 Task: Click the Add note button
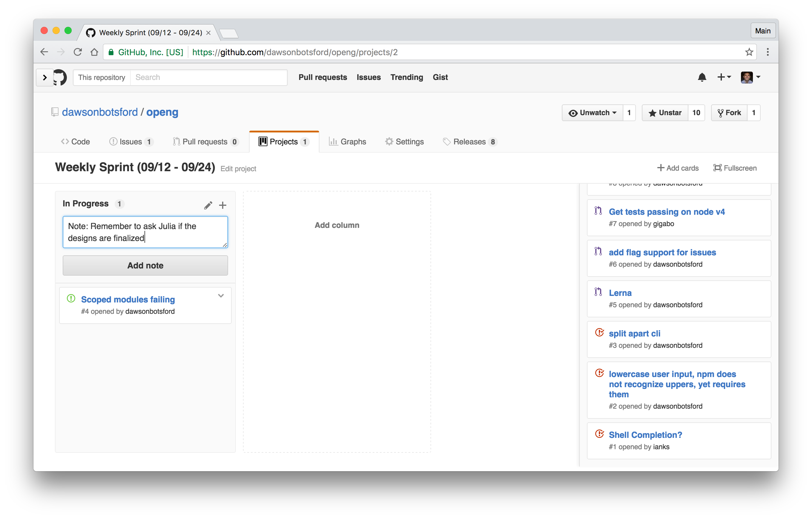145,265
